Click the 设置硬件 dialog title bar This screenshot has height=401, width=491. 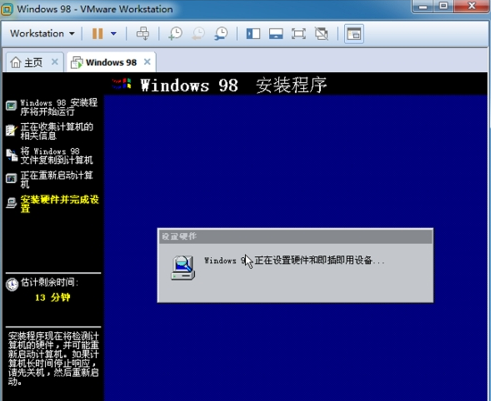click(x=295, y=236)
